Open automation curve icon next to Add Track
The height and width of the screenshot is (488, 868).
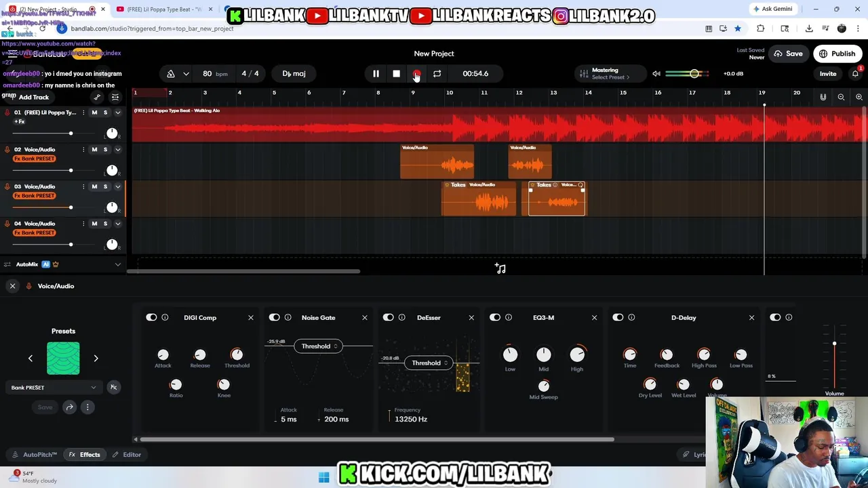(97, 97)
